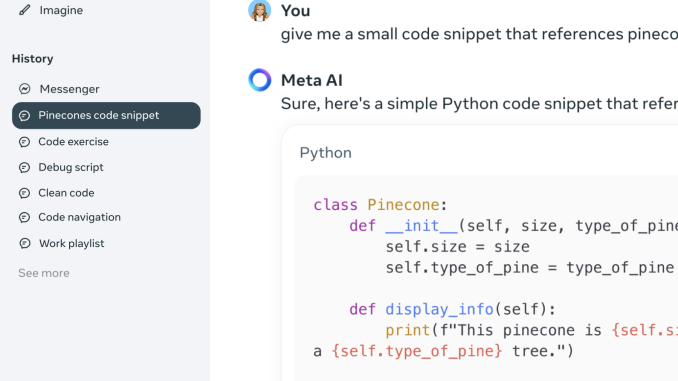Image resolution: width=678 pixels, height=381 pixels.
Task: Click the Imagine pencil icon
Action: click(x=25, y=10)
